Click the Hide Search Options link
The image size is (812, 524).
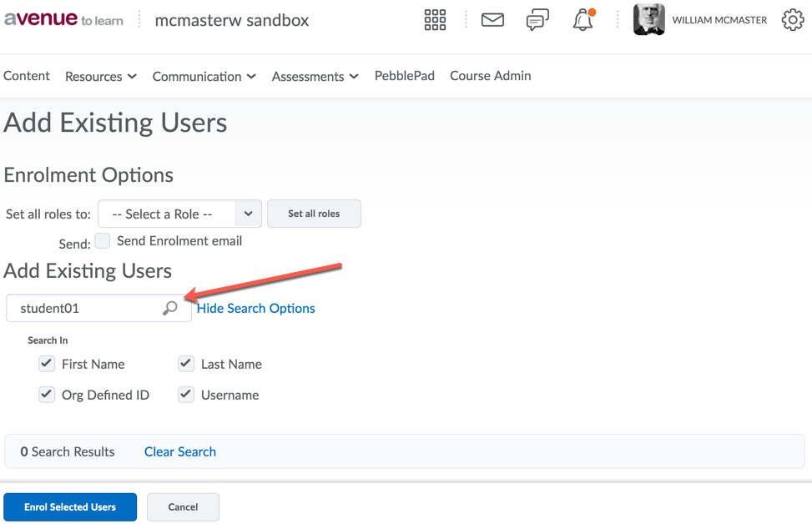[255, 308]
